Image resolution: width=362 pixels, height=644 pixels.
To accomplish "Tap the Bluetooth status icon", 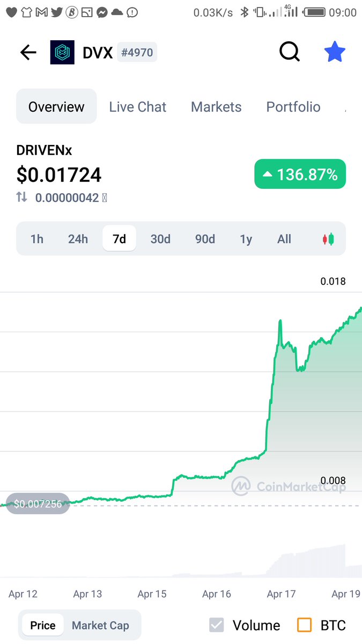I will pos(244,12).
